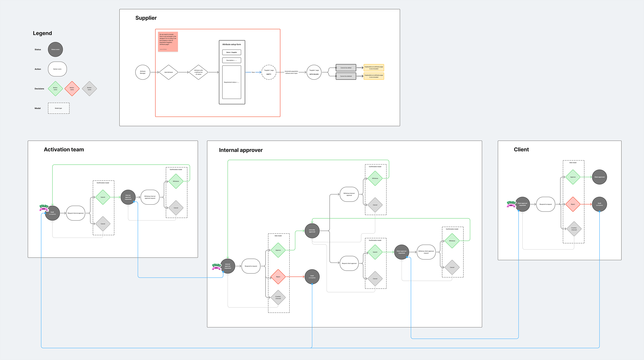644x360 pixels.
Task: Select the 'Request client approval' action node
Action: coord(349,263)
